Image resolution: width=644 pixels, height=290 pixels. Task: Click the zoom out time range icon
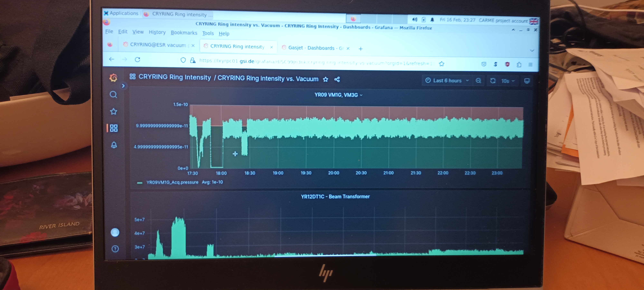[x=478, y=81]
